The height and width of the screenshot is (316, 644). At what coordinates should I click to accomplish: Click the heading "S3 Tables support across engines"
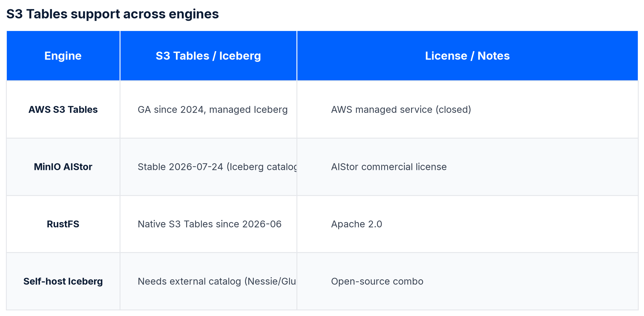[x=112, y=14]
